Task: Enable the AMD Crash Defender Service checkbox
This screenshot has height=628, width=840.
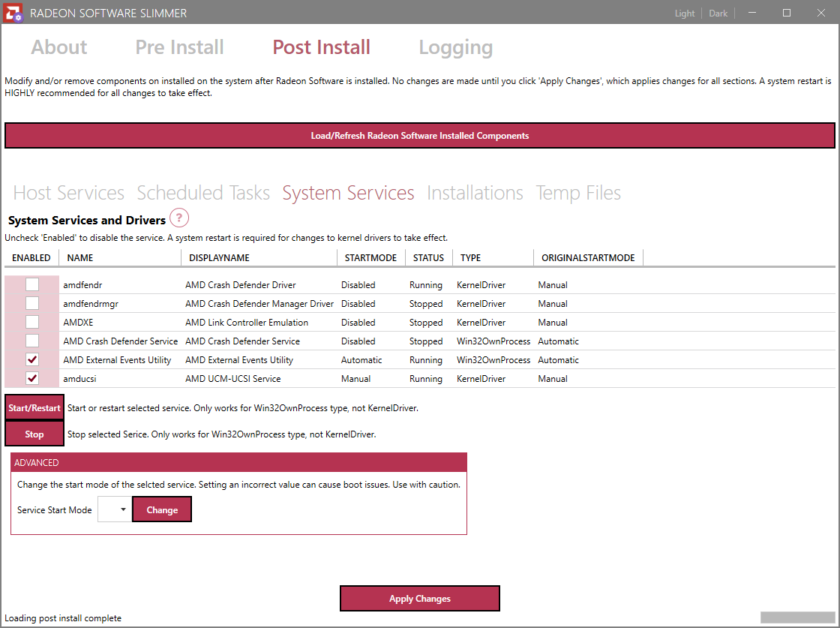Action: [32, 341]
